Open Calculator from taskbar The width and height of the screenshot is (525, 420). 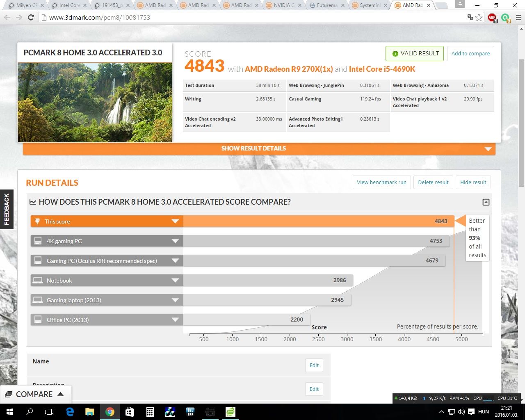[x=150, y=412]
